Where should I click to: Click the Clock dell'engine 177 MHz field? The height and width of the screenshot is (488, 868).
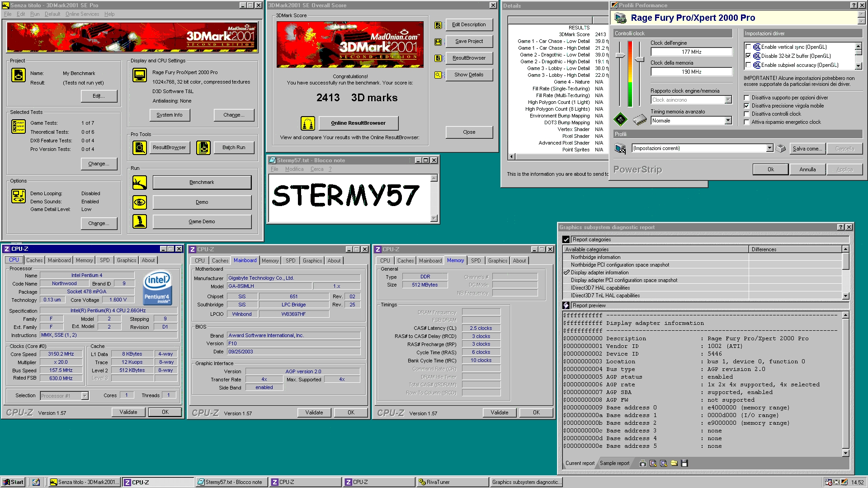pyautogui.click(x=691, y=52)
